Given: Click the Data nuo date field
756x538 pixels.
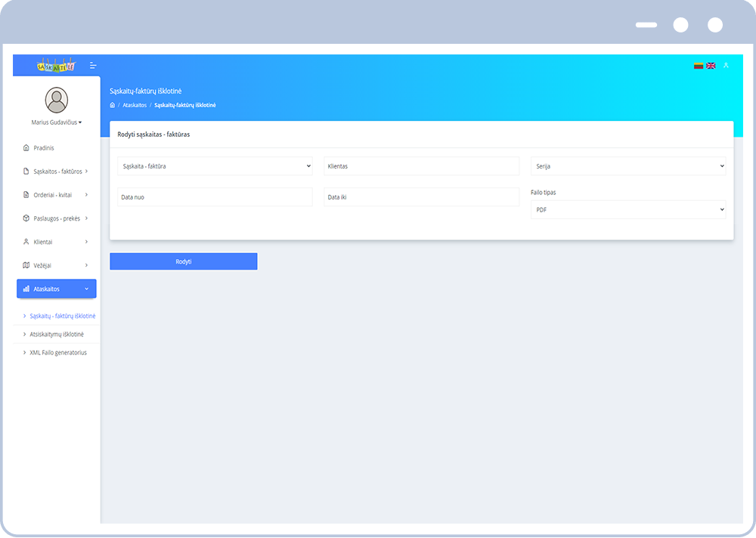Looking at the screenshot, I should [x=215, y=197].
